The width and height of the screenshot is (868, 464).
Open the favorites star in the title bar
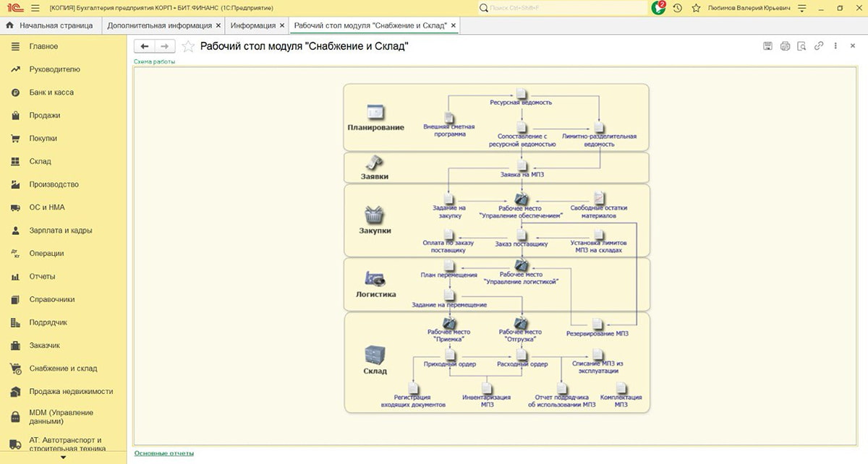click(696, 8)
